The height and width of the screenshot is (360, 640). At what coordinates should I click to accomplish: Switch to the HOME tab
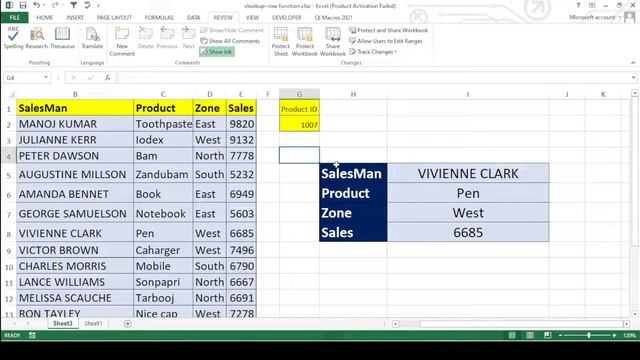[x=44, y=18]
